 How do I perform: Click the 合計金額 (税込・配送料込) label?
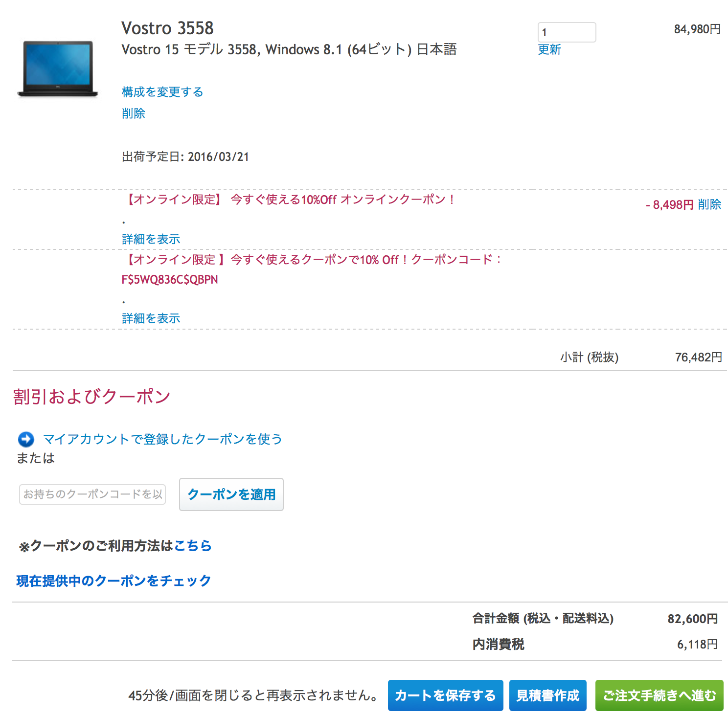click(543, 619)
